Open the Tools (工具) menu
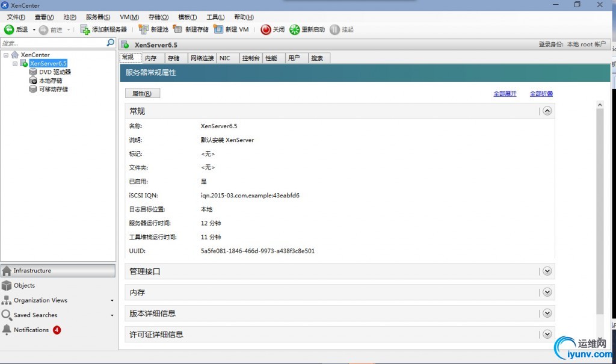 [x=215, y=17]
